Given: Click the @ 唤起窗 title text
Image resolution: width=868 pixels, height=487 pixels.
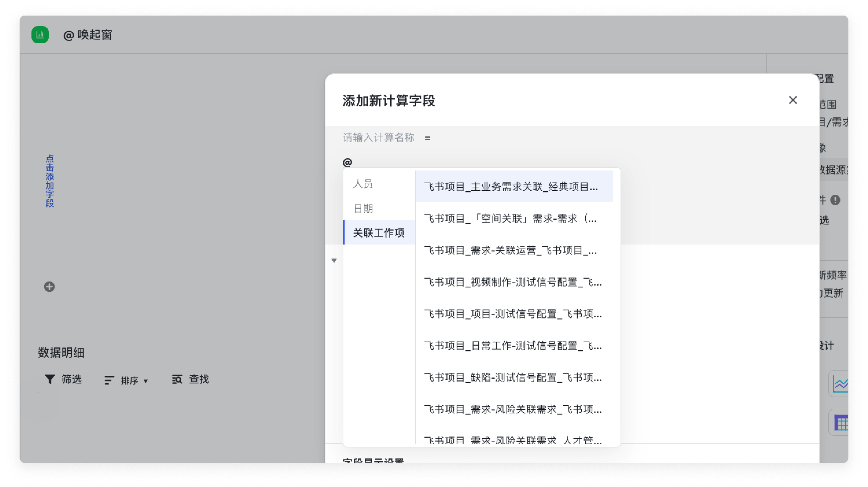Looking at the screenshot, I should coord(88,35).
